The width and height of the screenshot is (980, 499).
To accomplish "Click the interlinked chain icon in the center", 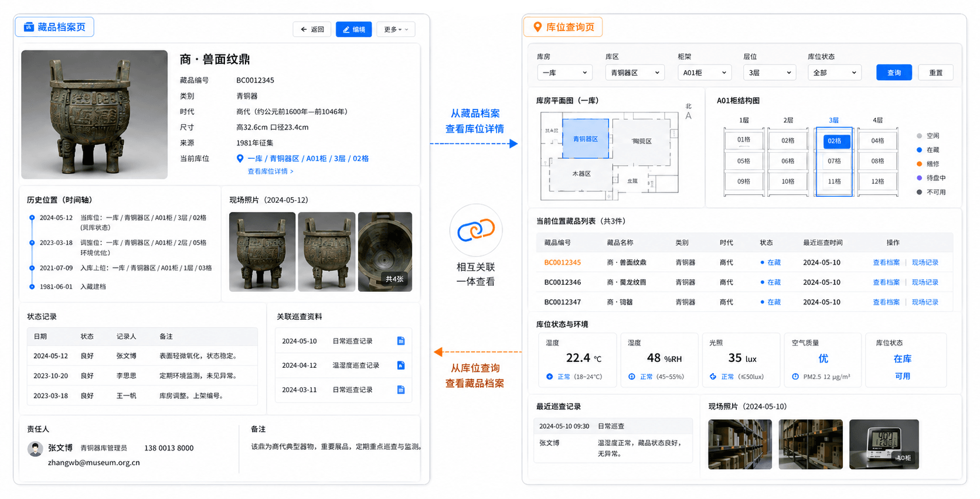I will point(476,230).
